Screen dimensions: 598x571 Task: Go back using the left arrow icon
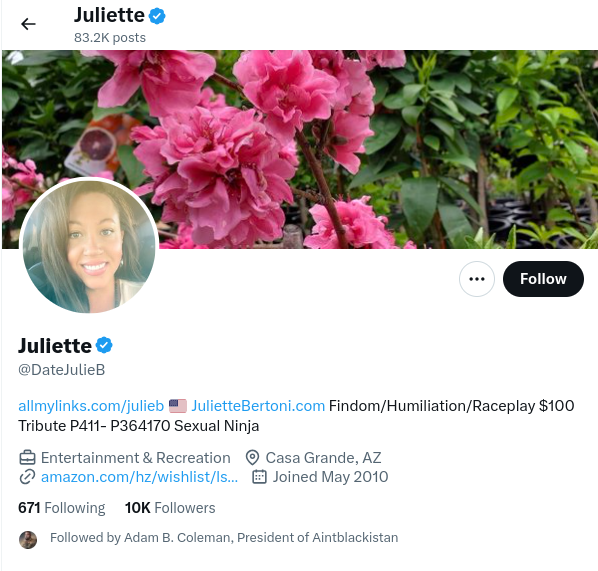tap(28, 24)
